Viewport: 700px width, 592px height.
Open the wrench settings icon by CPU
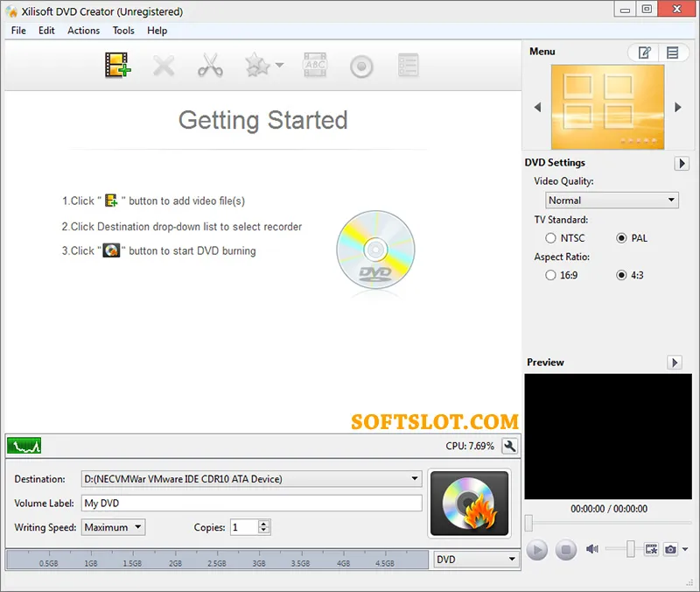[x=509, y=446]
